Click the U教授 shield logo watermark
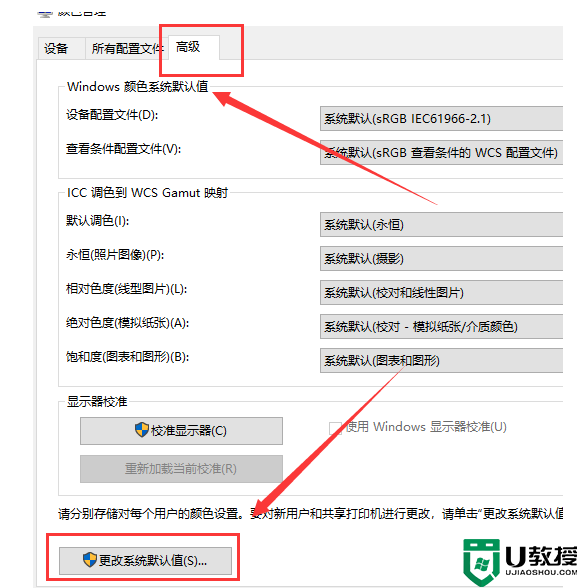This screenshot has width=580, height=588. 481,562
